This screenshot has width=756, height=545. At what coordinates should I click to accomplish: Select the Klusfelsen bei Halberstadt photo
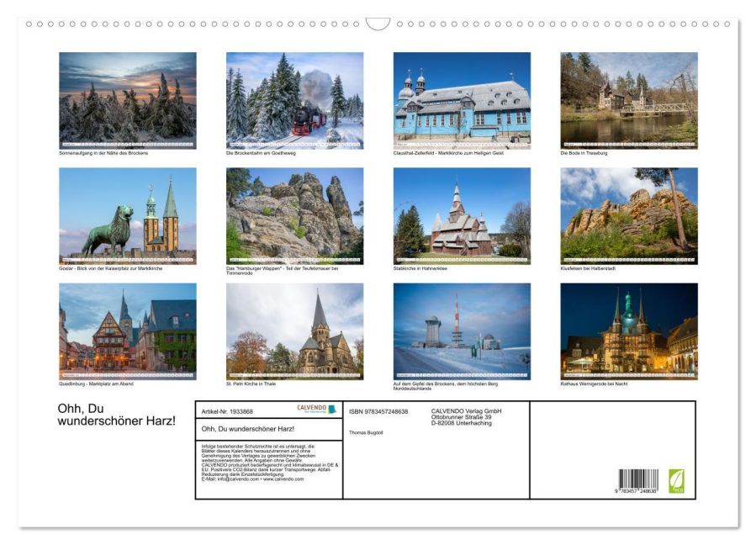point(629,215)
